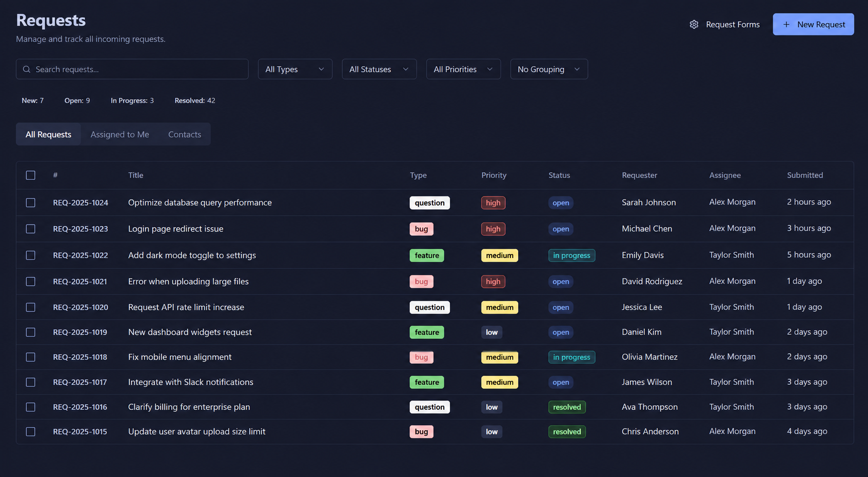Viewport: 868px width, 477px height.
Task: Tick the checkbox for REQ-2025-1018
Action: [x=31, y=357]
